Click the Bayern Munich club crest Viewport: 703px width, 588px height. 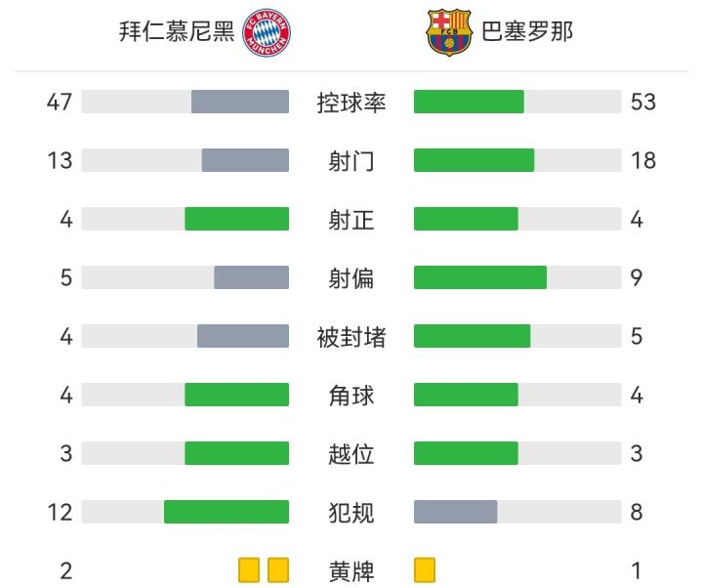[268, 32]
